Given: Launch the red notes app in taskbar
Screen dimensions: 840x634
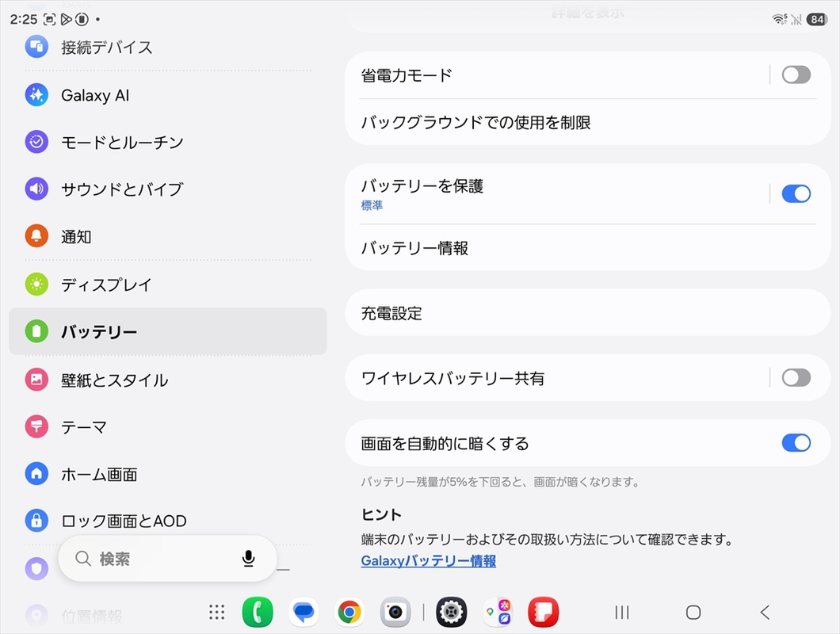Looking at the screenshot, I should click(543, 612).
